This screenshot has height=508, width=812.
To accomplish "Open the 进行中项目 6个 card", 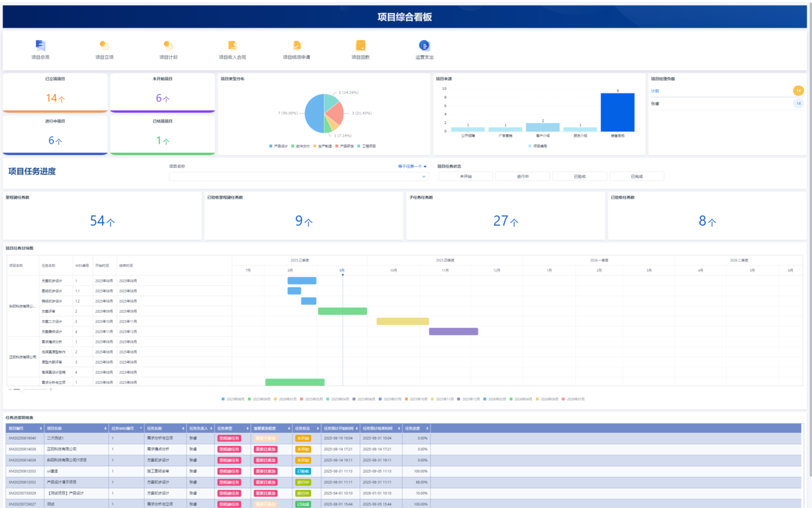I will tap(55, 135).
